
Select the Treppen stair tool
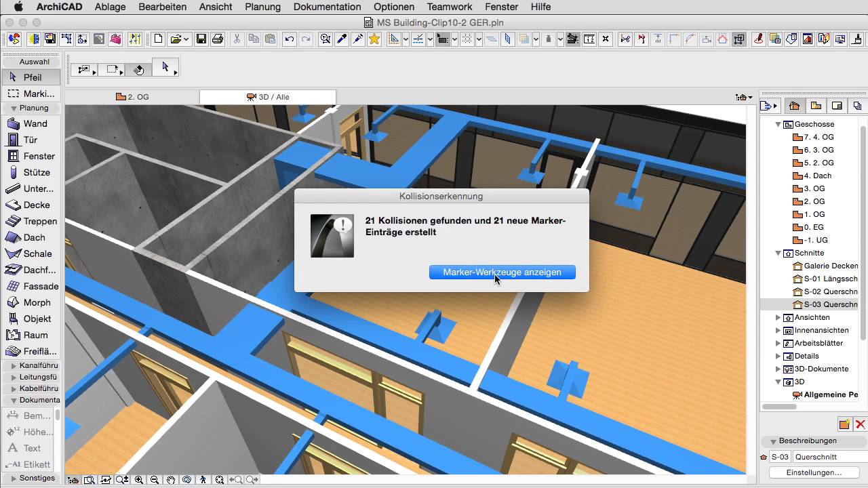point(31,221)
